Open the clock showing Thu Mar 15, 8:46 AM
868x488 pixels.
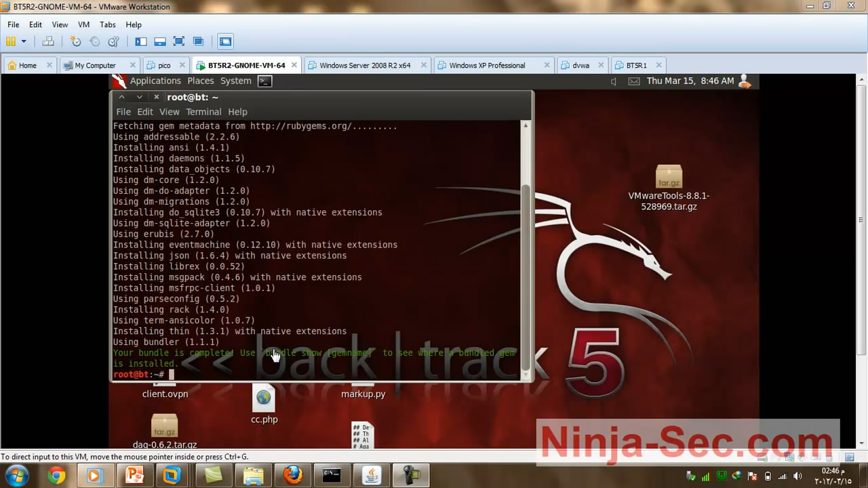click(690, 81)
